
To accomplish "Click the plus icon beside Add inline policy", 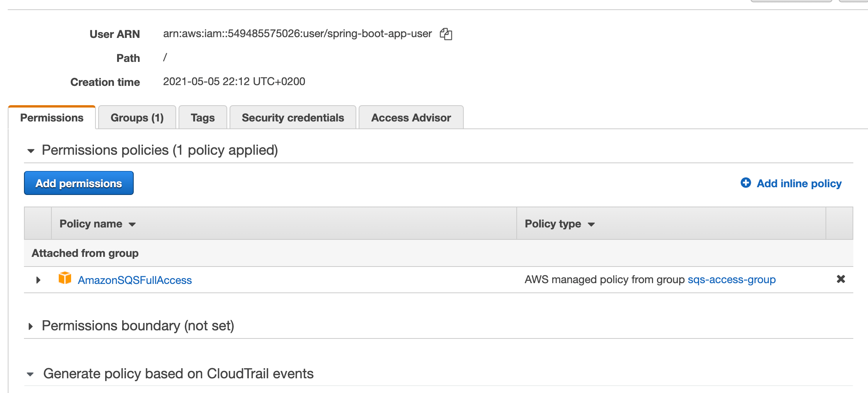I will [x=746, y=183].
